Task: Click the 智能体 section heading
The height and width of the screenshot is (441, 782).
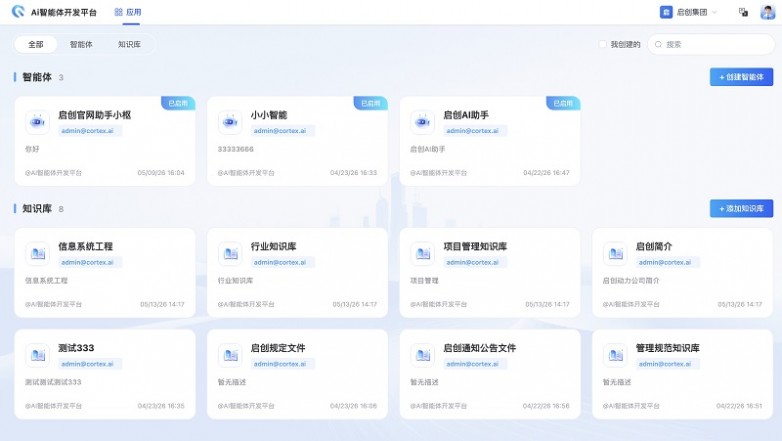Action: pos(37,77)
